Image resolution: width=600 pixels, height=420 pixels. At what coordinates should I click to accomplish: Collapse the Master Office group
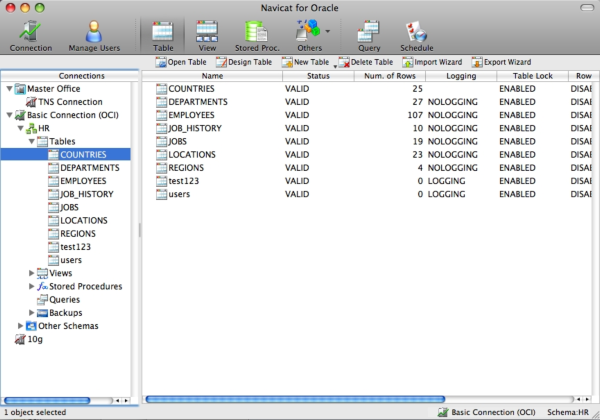pyautogui.click(x=10, y=89)
